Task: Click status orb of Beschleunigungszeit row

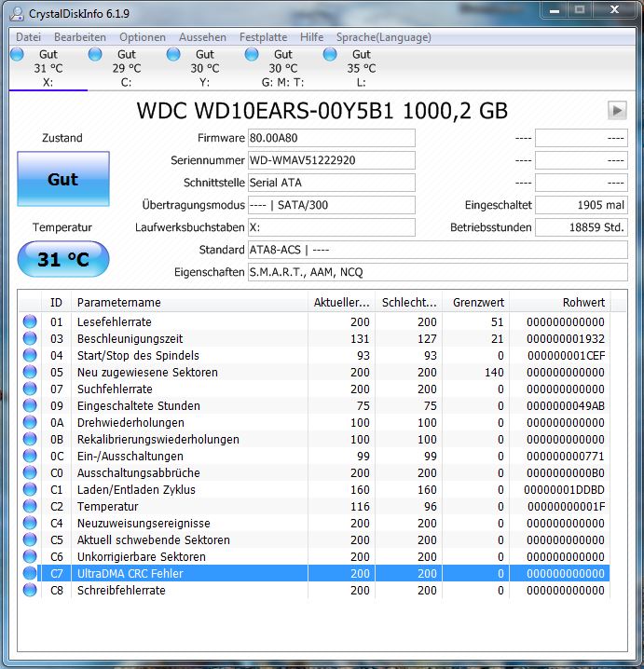Action: (30, 338)
